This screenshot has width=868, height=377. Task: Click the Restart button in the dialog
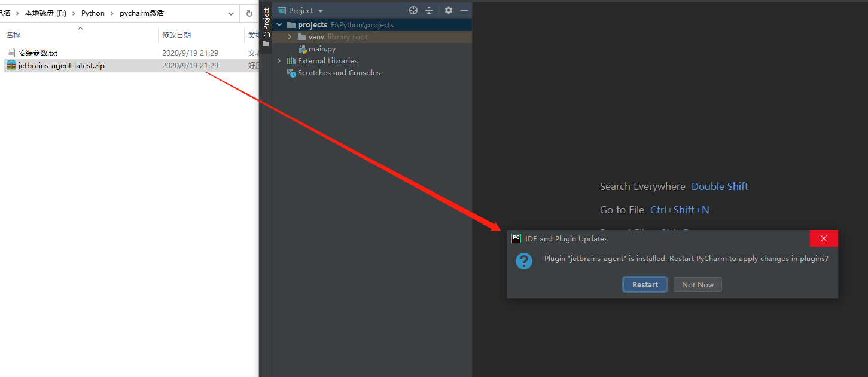coord(645,284)
